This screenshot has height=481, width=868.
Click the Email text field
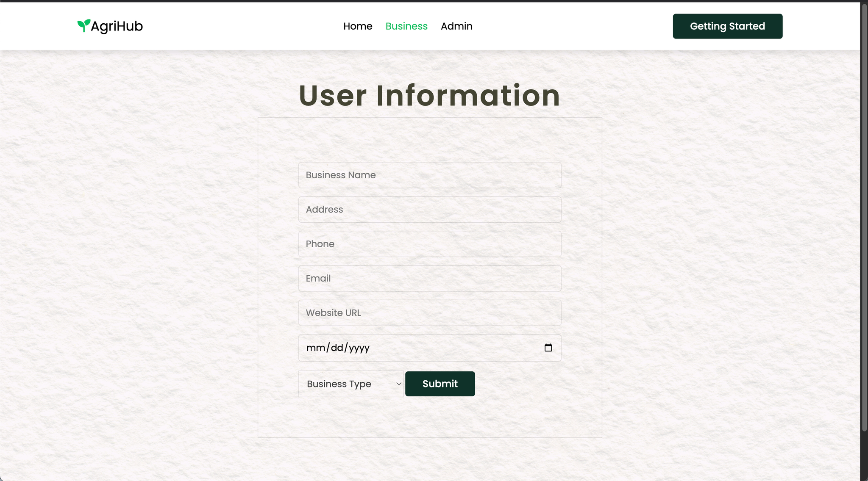click(429, 278)
